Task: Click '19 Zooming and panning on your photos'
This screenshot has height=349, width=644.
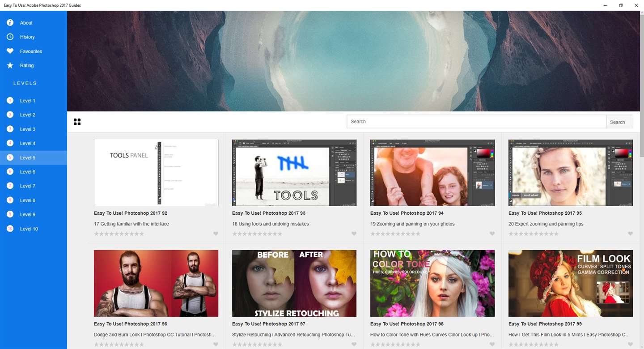Action: pos(412,224)
